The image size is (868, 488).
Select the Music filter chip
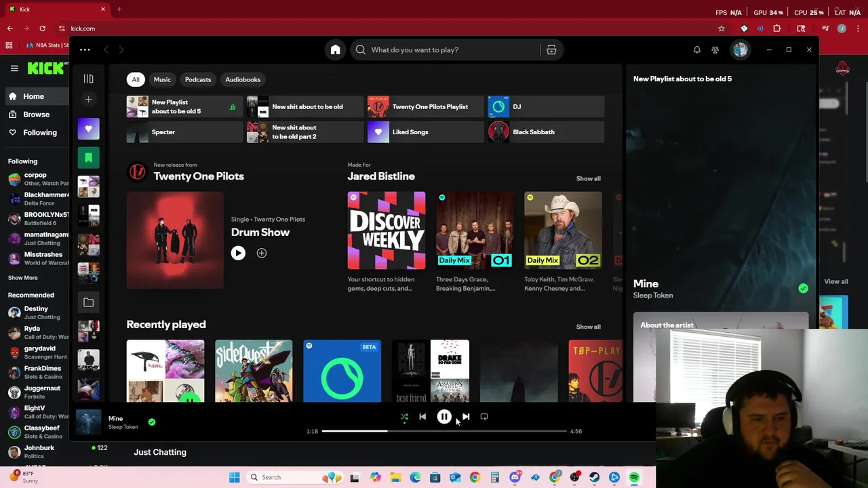162,79
